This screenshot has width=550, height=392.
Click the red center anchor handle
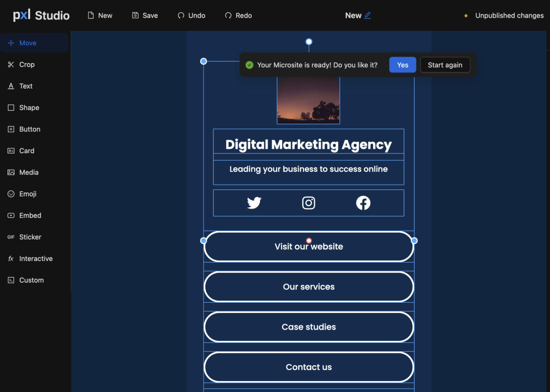click(309, 241)
